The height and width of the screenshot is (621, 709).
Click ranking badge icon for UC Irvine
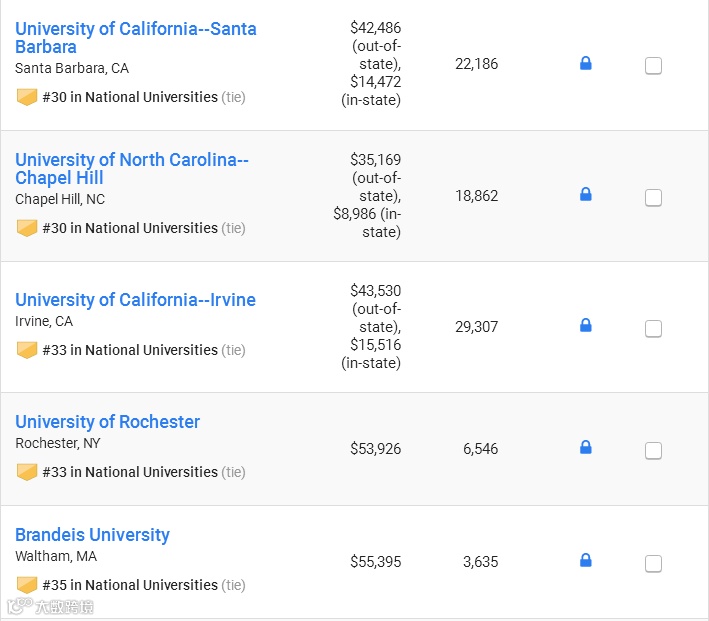tap(27, 350)
